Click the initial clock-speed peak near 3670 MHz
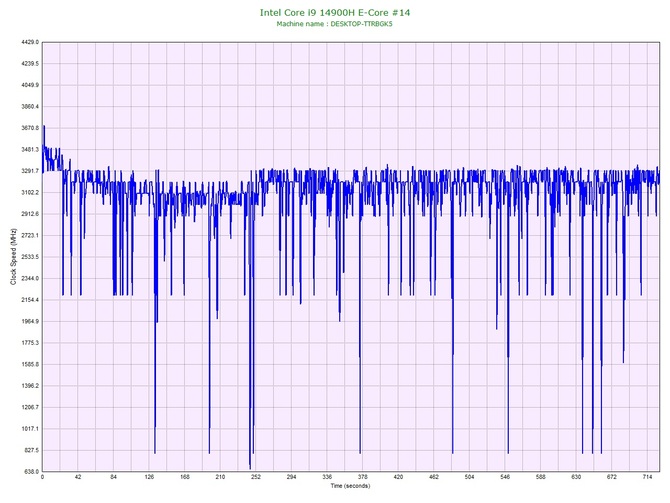The image size is (670, 503). tap(44, 128)
